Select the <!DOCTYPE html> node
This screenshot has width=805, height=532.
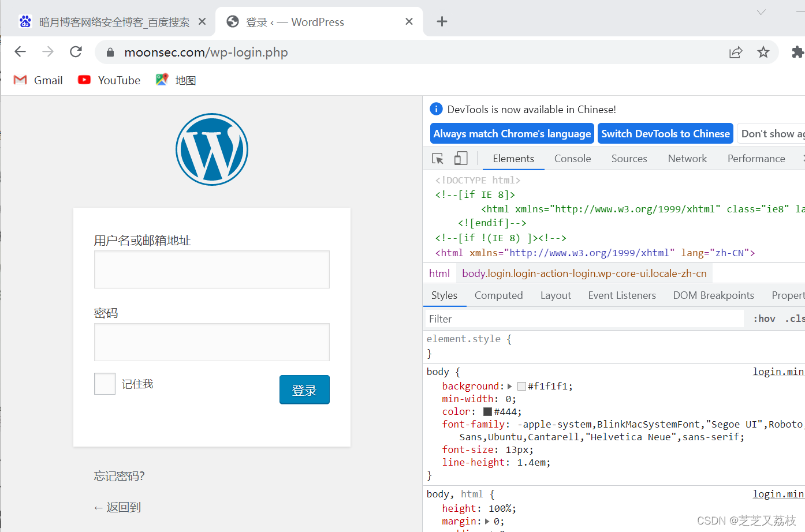click(x=478, y=181)
